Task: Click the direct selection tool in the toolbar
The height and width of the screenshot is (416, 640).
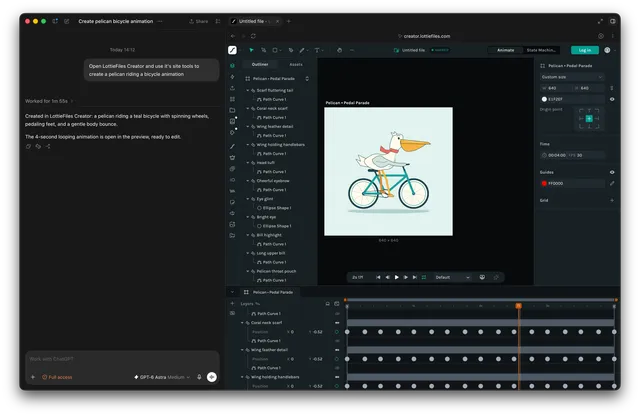Action: tap(264, 50)
